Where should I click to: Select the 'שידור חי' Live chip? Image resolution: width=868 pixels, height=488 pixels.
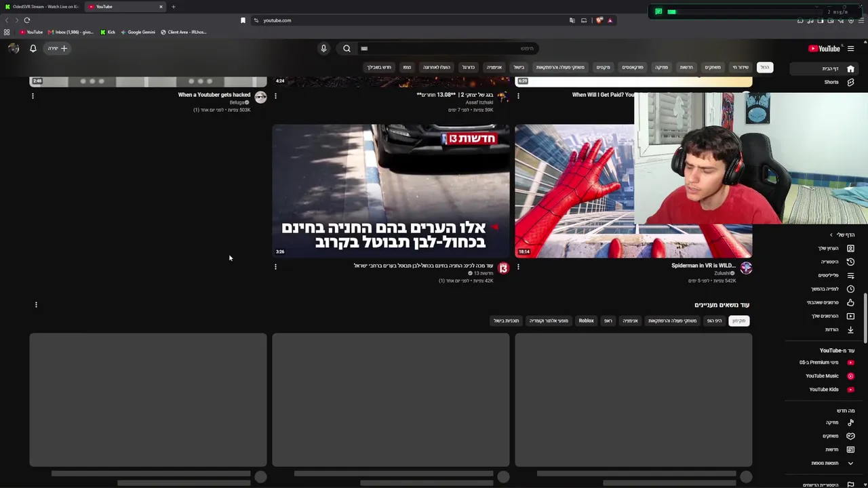click(x=740, y=67)
